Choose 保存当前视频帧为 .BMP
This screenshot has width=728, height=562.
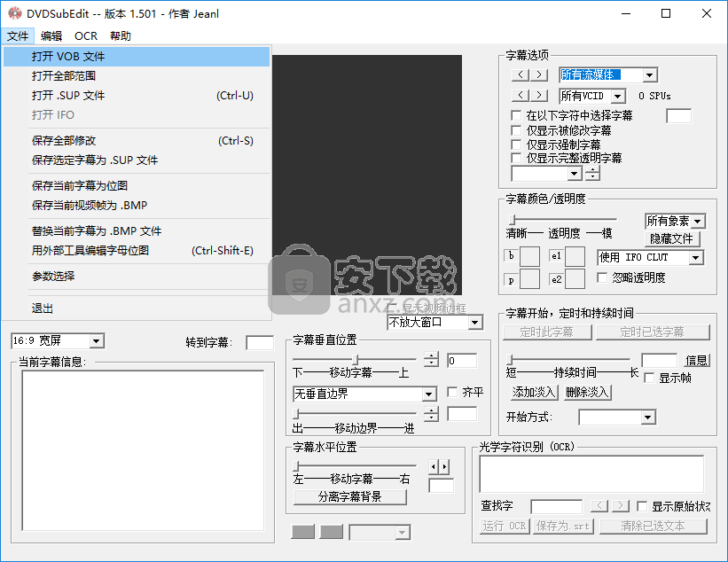[137, 205]
